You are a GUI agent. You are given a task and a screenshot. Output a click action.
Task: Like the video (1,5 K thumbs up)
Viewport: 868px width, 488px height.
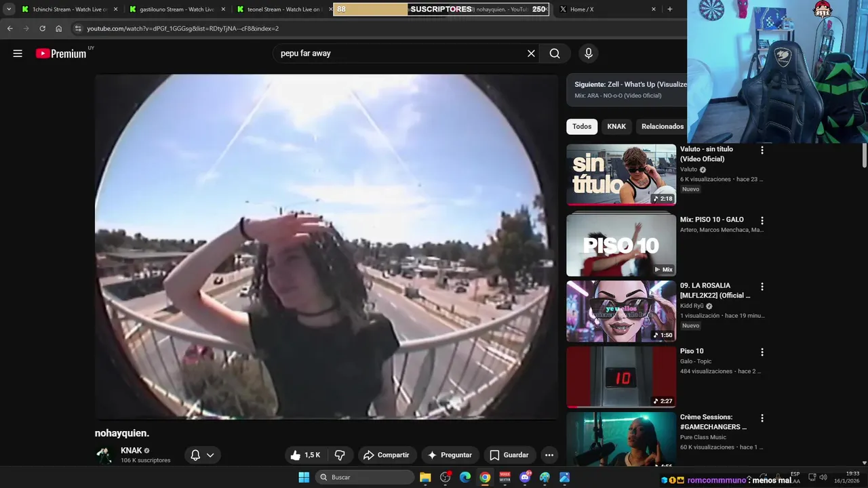tap(306, 455)
